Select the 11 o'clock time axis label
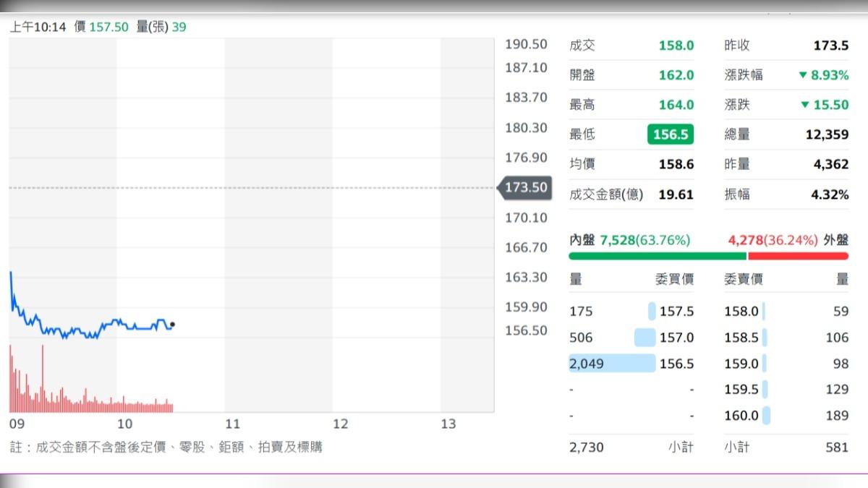This screenshot has width=868, height=488. [x=232, y=424]
